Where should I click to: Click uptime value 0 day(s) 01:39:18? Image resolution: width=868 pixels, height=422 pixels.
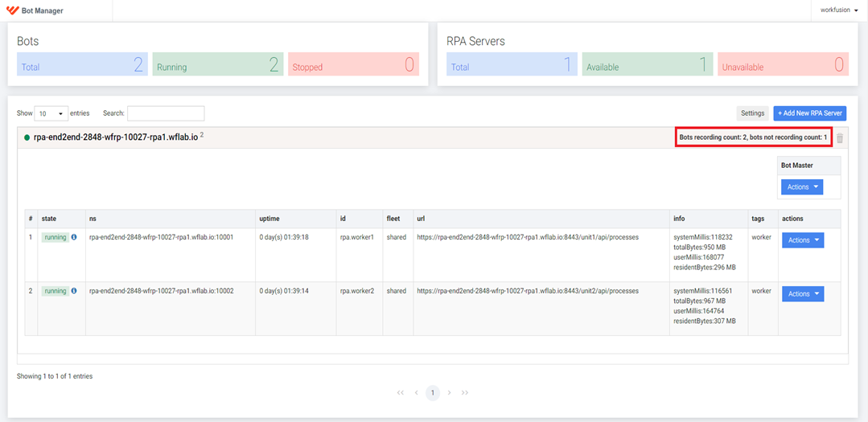[284, 236]
